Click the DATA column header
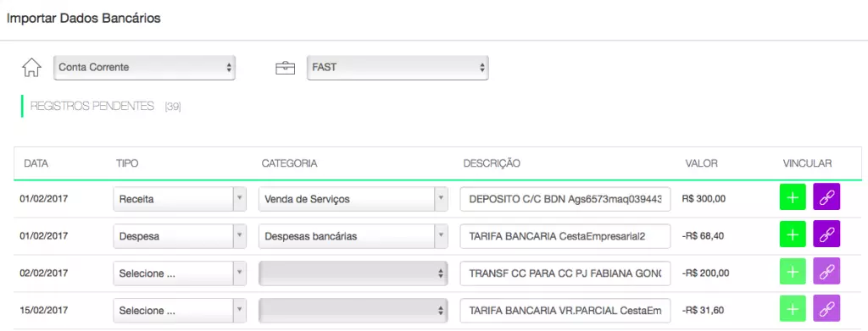 [36, 163]
